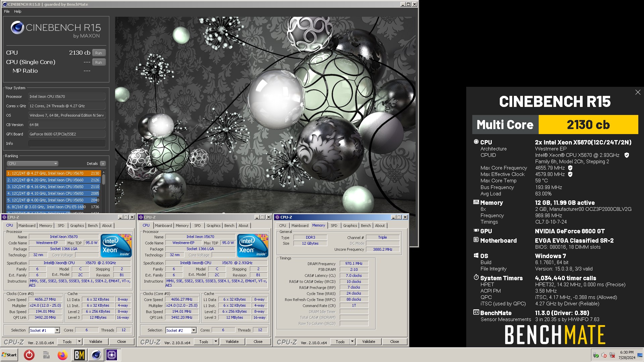
Task: Click CPU-Z title bar icon of memory window
Action: 277,217
